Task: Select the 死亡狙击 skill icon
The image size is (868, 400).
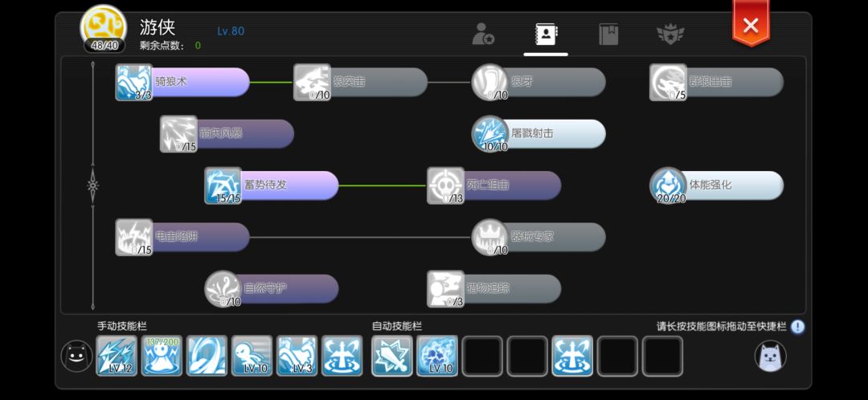Action: pyautogui.click(x=445, y=186)
